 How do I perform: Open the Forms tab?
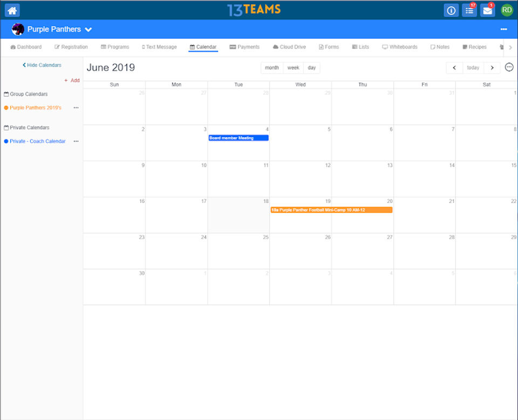tap(329, 47)
